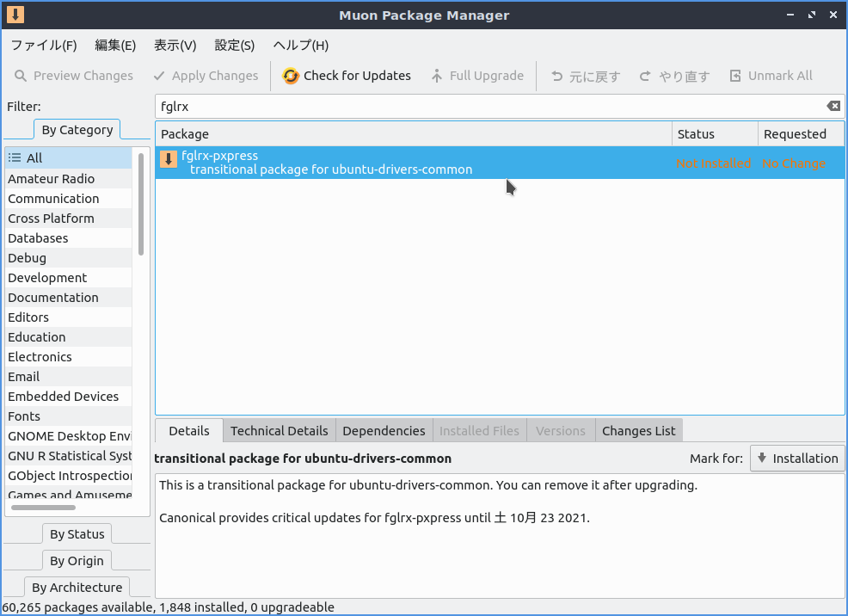This screenshot has height=616, width=848.
Task: Click the redo (やり直す) arrow icon
Action: (645, 77)
